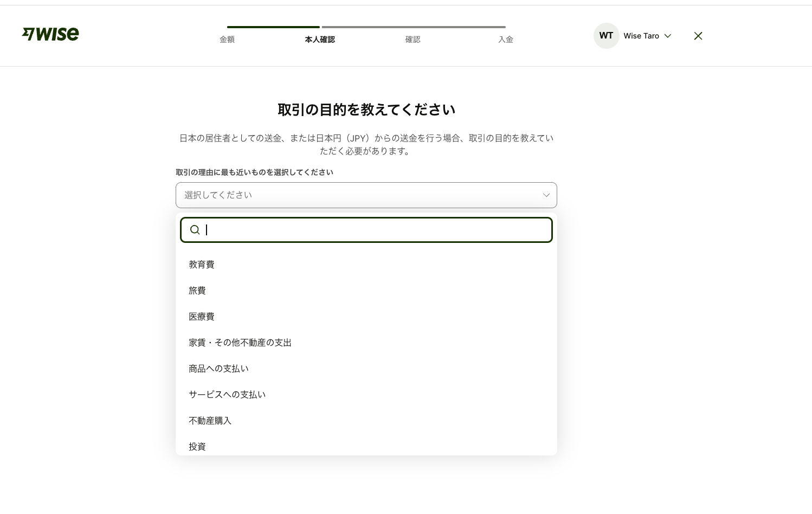Go to the 金額 step

(227, 40)
